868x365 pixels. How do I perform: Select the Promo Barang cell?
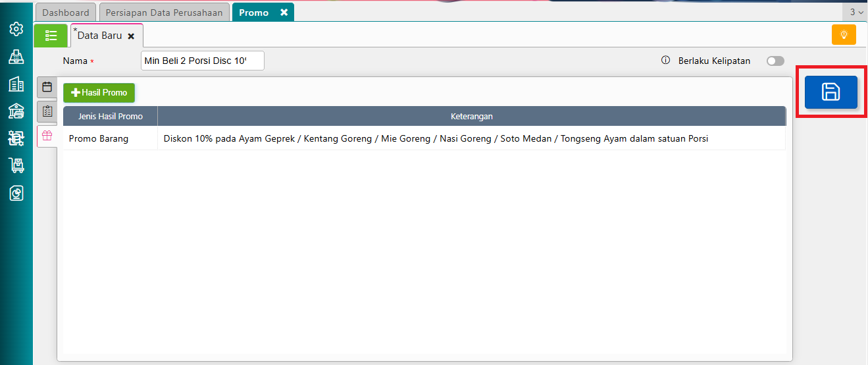click(x=111, y=138)
